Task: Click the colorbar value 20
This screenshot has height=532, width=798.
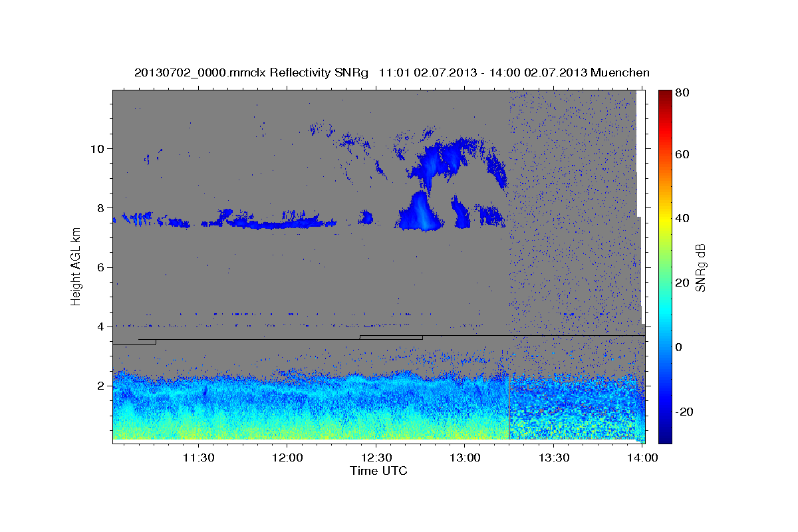Action: point(682,283)
